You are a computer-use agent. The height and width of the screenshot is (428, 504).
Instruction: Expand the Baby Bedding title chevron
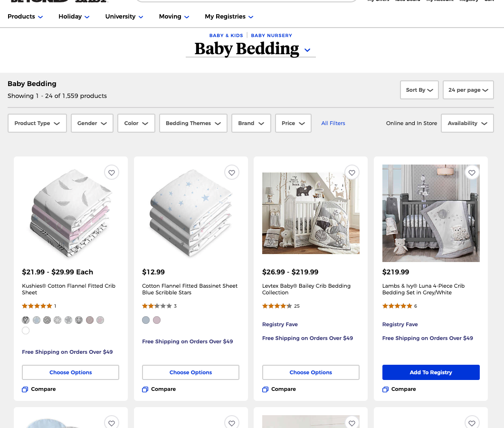[307, 50]
